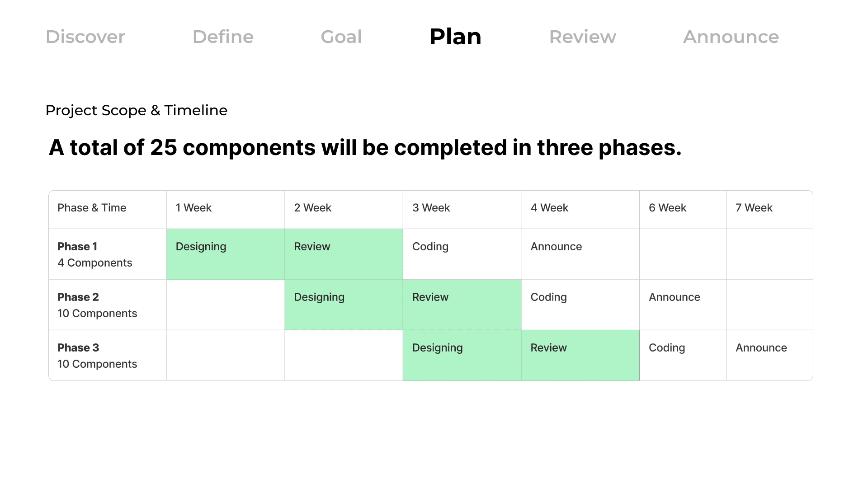Select Phase 3 Announce cell under 7 Week

pyautogui.click(x=769, y=355)
